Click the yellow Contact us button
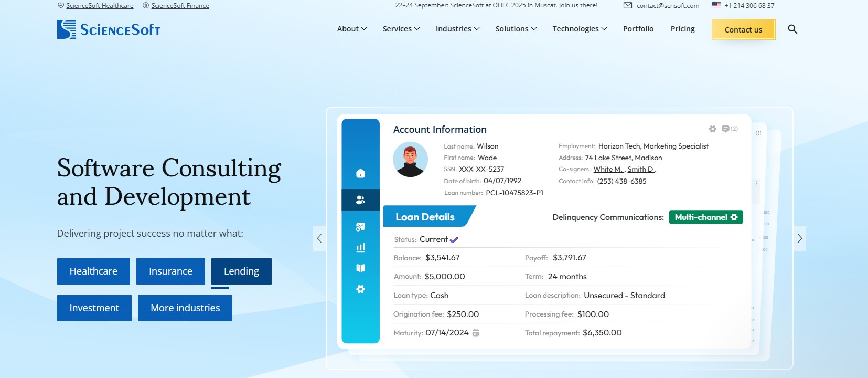The image size is (868, 378). (743, 30)
